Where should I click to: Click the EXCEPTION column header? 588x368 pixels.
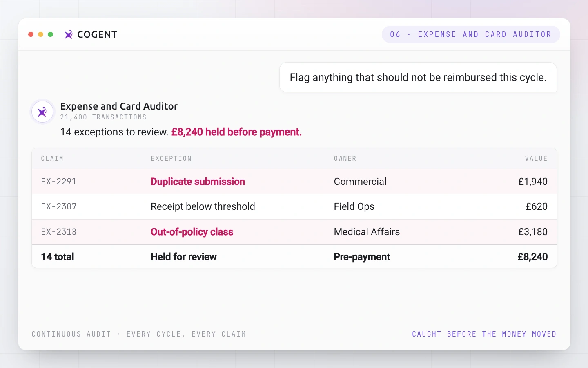(171, 159)
